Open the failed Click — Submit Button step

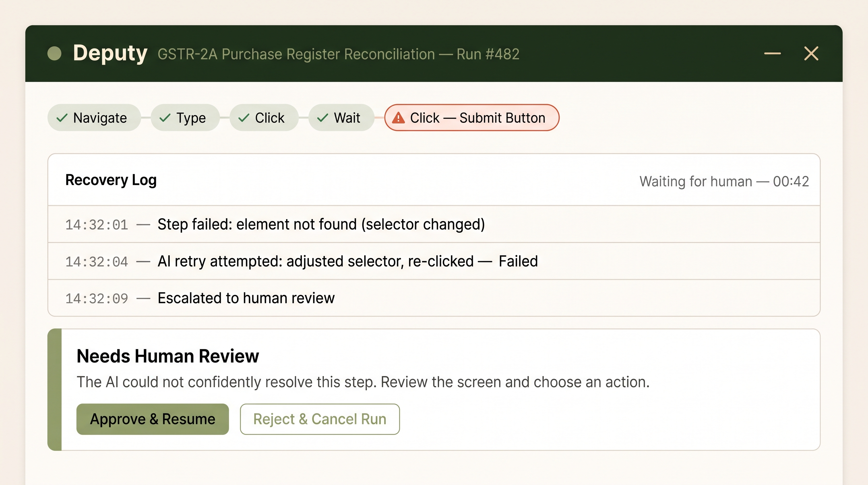(472, 118)
